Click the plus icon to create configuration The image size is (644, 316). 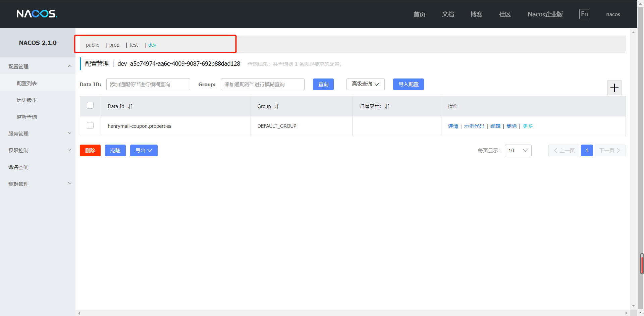click(x=614, y=88)
